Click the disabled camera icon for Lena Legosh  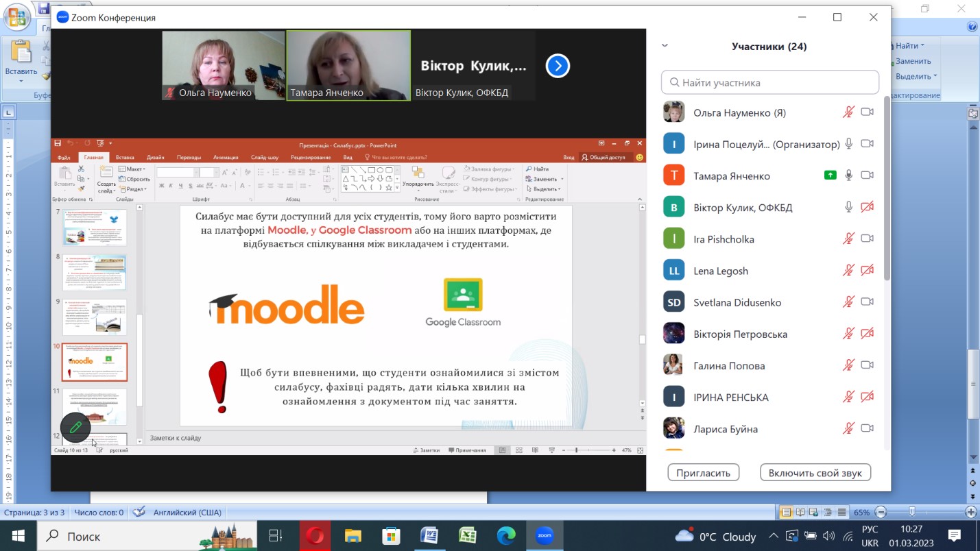coord(867,270)
